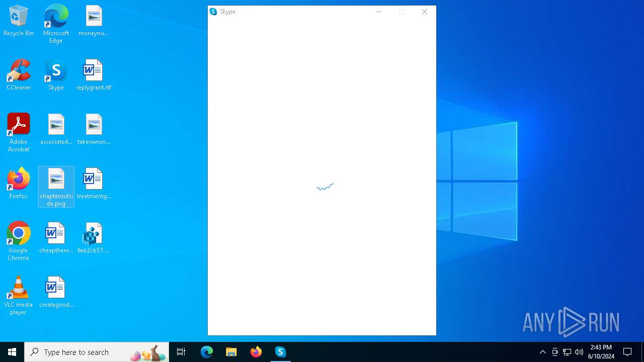The image size is (644, 362).
Task: Open the notification center
Action: tap(627, 352)
